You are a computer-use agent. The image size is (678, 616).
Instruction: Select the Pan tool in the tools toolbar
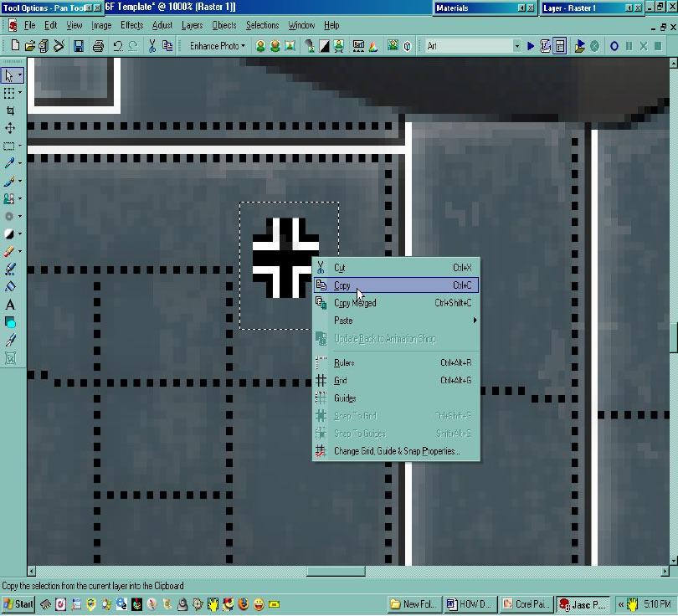(9, 76)
